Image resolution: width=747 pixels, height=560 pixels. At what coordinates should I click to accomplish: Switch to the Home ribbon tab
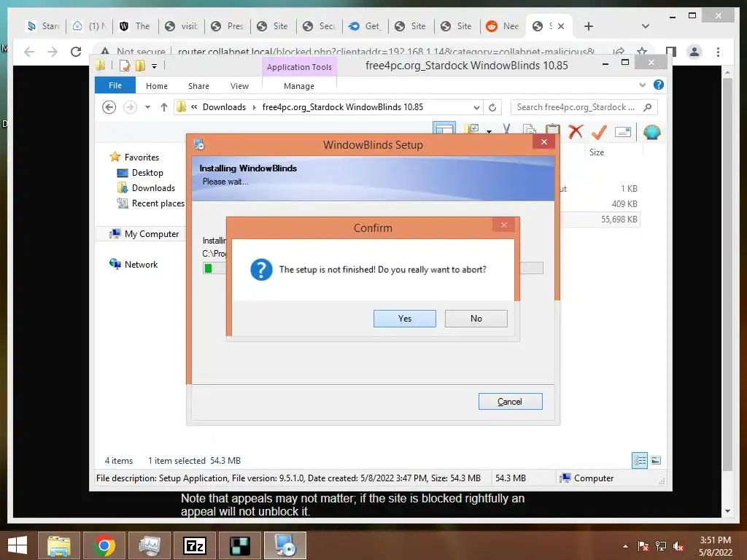coord(157,86)
